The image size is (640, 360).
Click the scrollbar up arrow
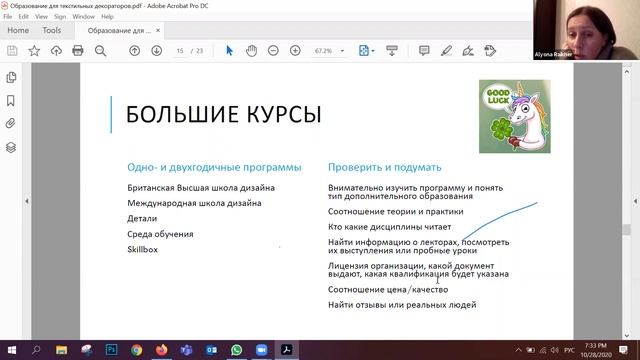627,72
